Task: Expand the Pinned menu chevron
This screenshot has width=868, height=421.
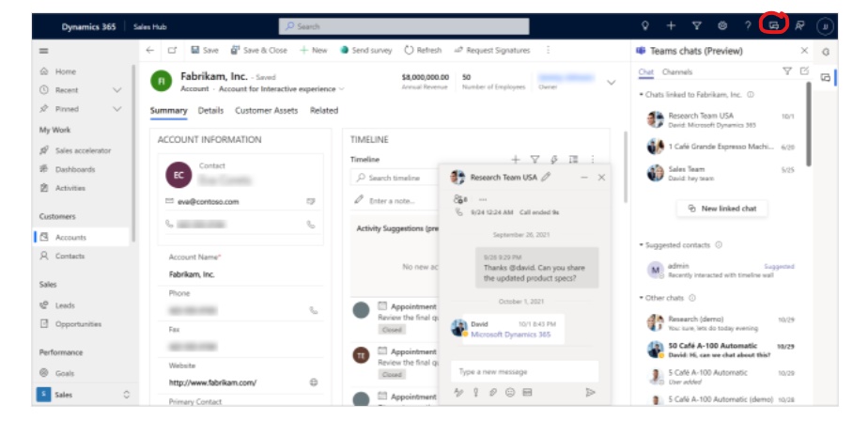Action: tap(116, 109)
